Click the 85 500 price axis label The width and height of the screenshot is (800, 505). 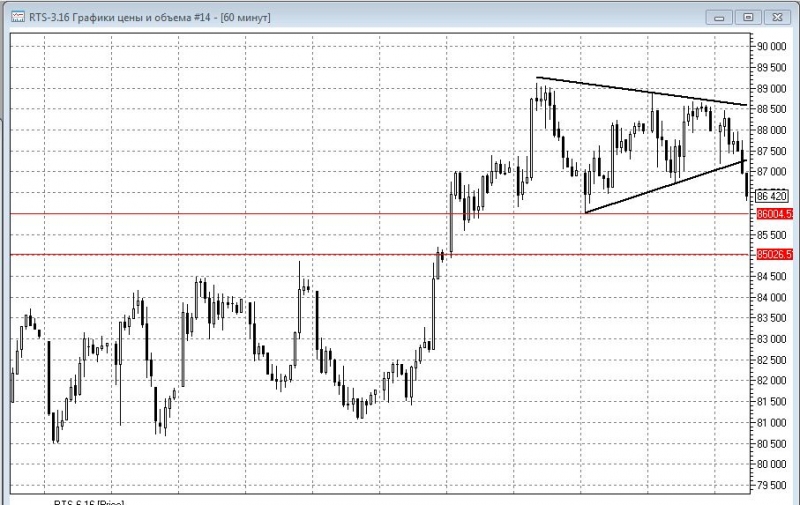[771, 235]
